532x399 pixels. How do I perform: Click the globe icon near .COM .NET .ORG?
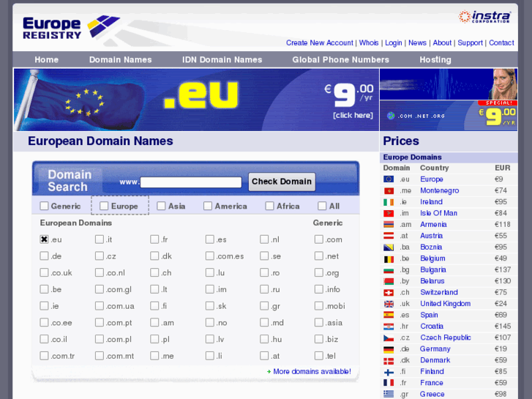391,116
